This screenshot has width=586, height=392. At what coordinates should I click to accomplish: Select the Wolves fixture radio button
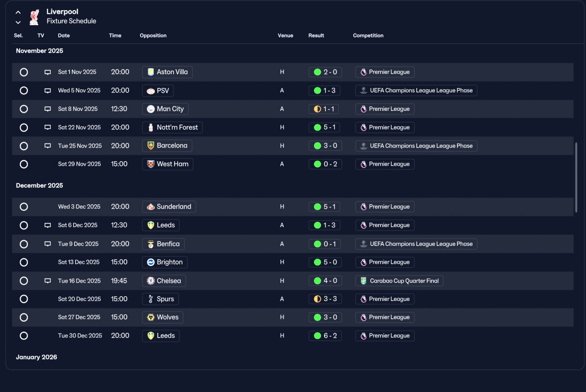tap(24, 317)
